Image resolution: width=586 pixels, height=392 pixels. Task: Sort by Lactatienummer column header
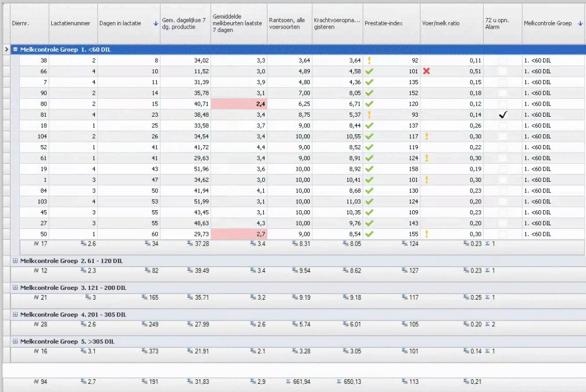point(73,23)
